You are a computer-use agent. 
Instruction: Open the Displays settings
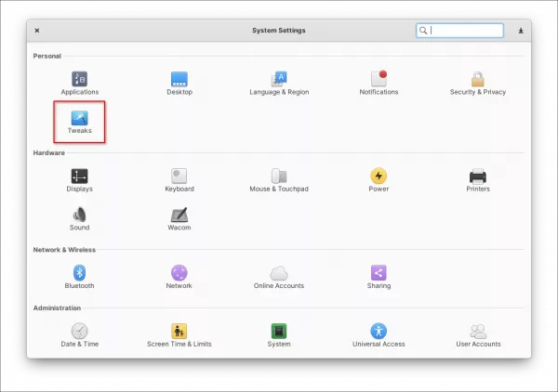[x=79, y=180]
